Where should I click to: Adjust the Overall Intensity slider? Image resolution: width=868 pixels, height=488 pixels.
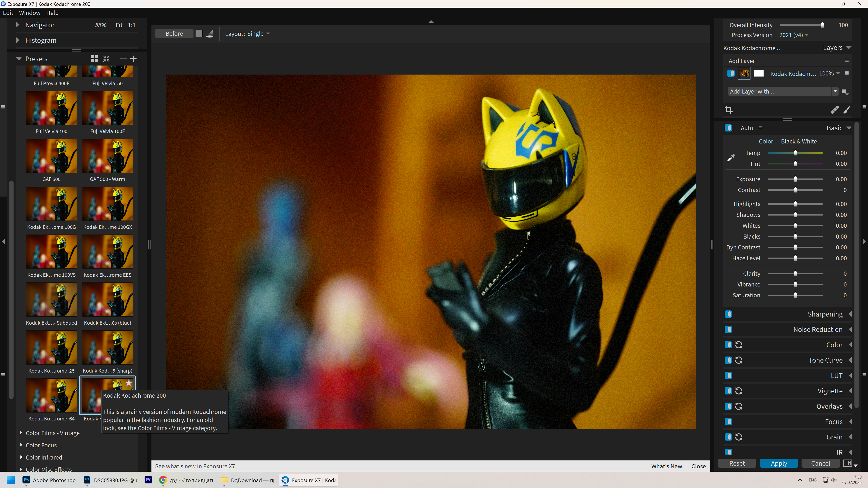pyautogui.click(x=801, y=25)
